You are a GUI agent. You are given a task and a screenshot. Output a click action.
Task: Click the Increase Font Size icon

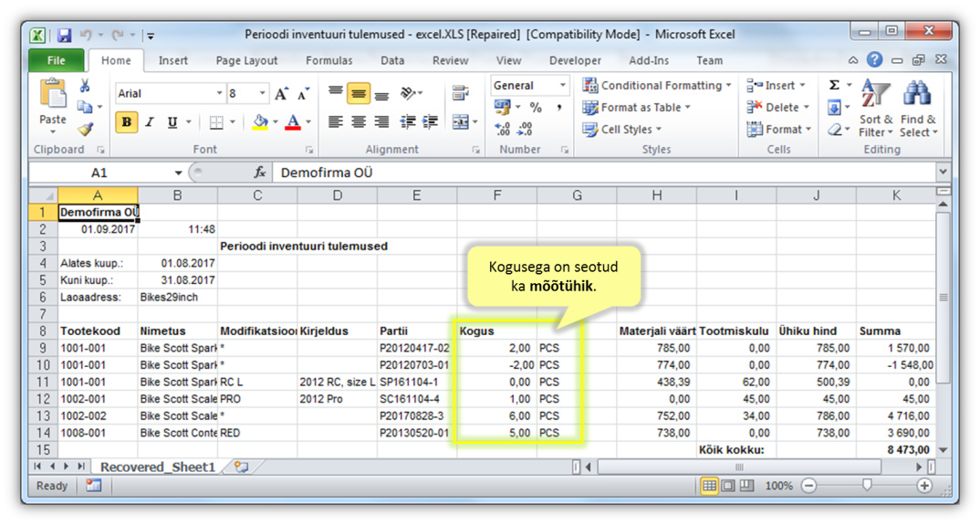(x=281, y=94)
